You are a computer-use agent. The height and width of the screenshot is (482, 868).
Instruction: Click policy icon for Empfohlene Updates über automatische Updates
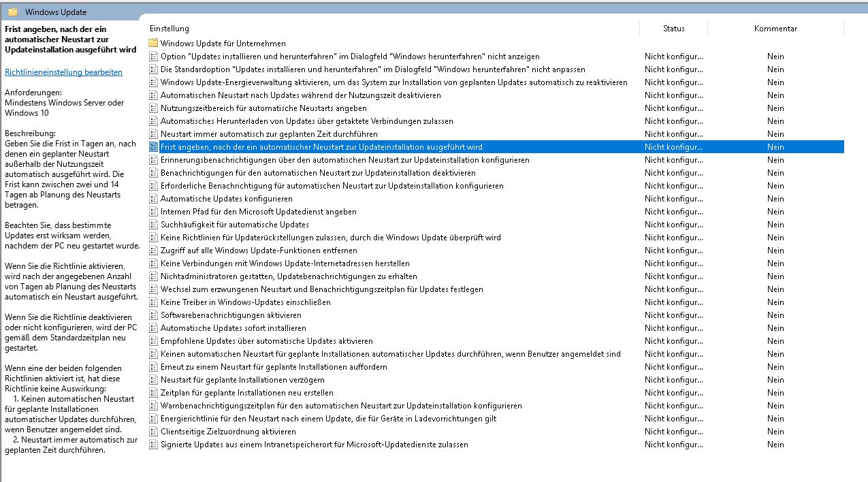pyautogui.click(x=153, y=341)
